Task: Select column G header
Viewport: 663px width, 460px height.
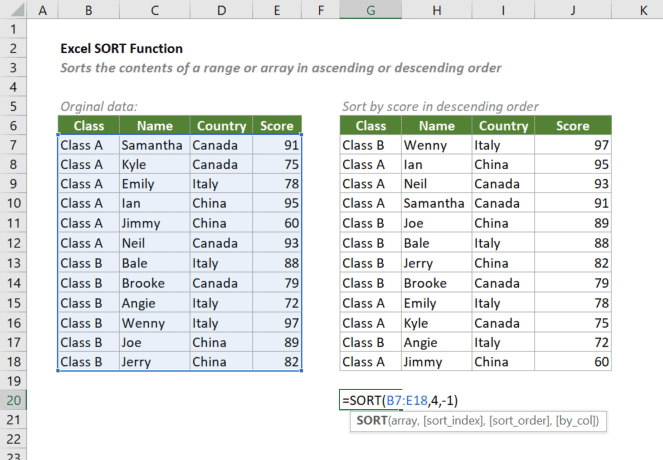Action: 370,10
